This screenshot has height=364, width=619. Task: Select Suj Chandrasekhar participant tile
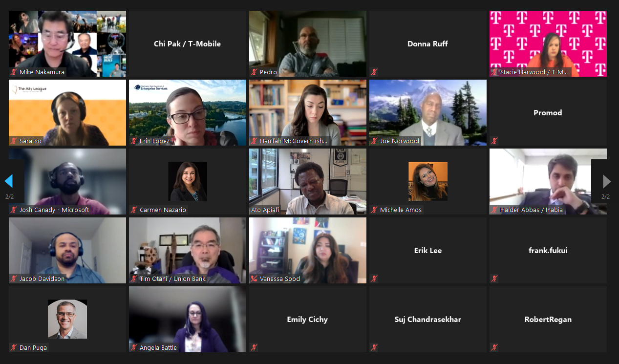(x=428, y=320)
